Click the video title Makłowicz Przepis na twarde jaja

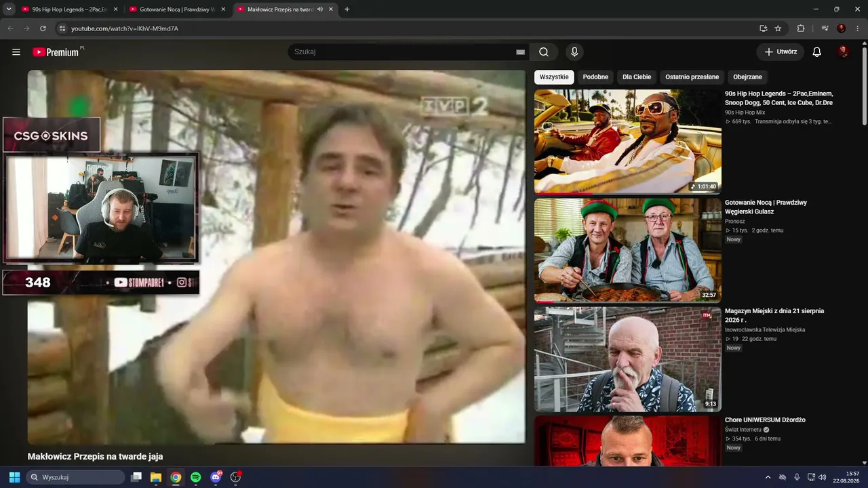coord(95,457)
